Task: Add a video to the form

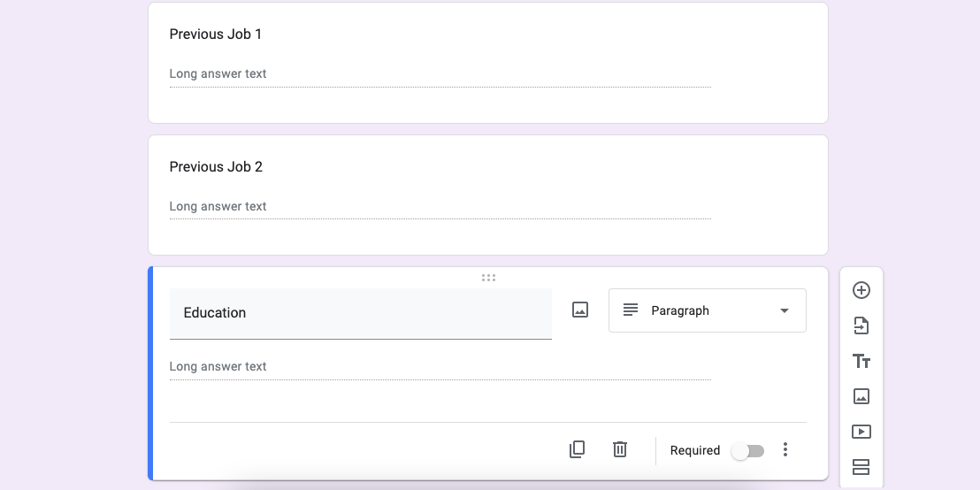Action: [x=861, y=432]
